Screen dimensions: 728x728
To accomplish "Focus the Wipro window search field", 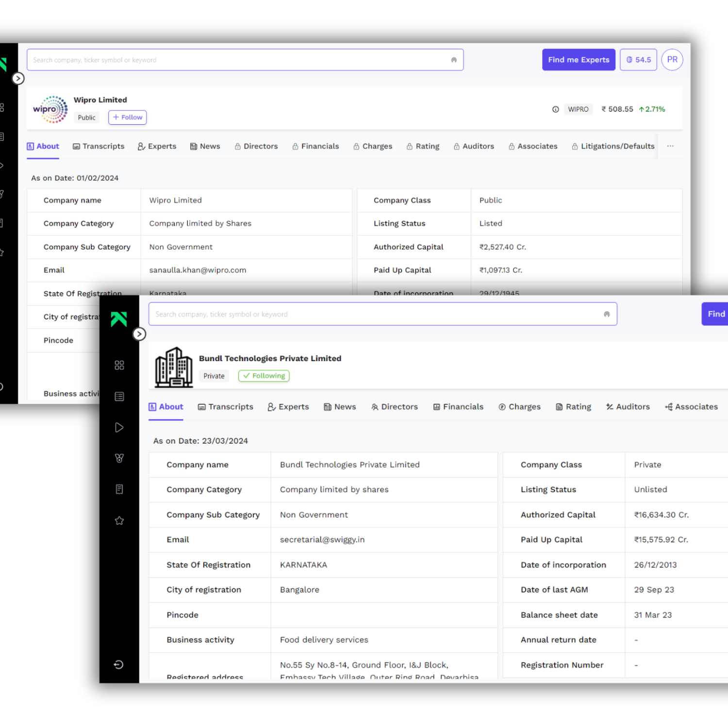I will [x=245, y=60].
